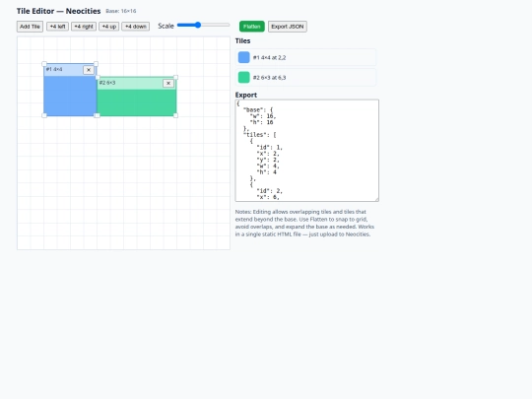Focus the Export JSON textarea
532x399 pixels.
pyautogui.click(x=307, y=151)
